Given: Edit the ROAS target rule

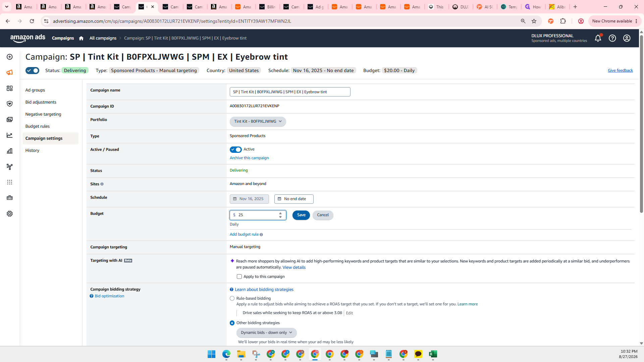Looking at the screenshot, I should 349,313.
